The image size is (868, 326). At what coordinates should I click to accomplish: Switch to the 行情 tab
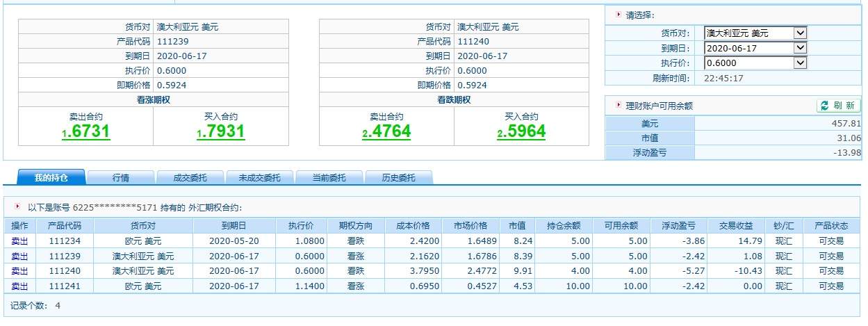(x=121, y=177)
